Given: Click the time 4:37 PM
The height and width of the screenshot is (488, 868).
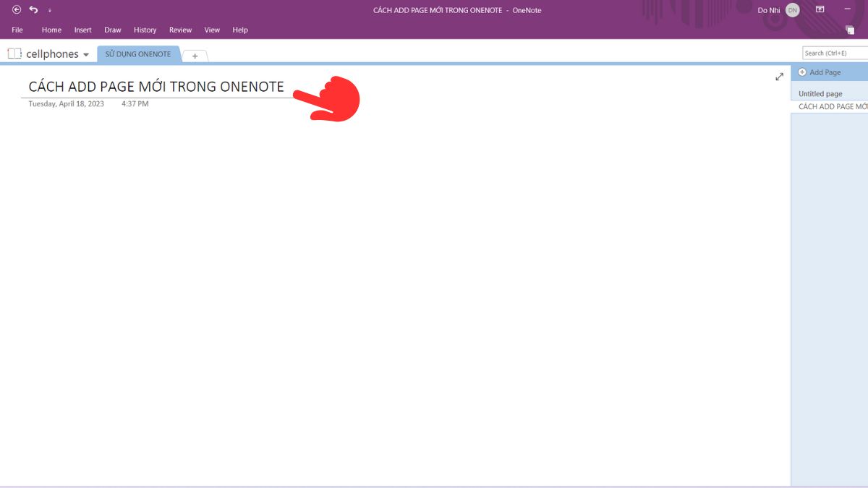Looking at the screenshot, I should coord(135,103).
